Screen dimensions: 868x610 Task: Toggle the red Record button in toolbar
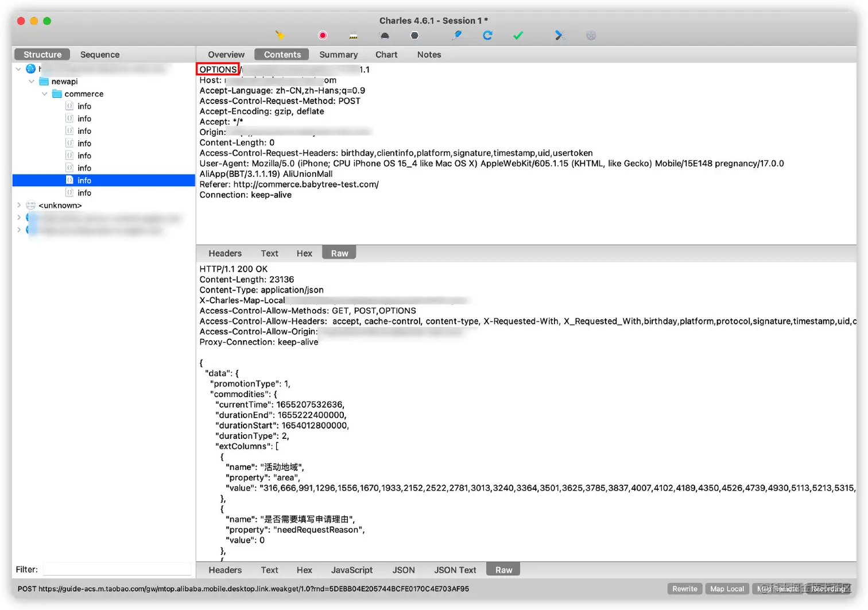[x=323, y=36]
